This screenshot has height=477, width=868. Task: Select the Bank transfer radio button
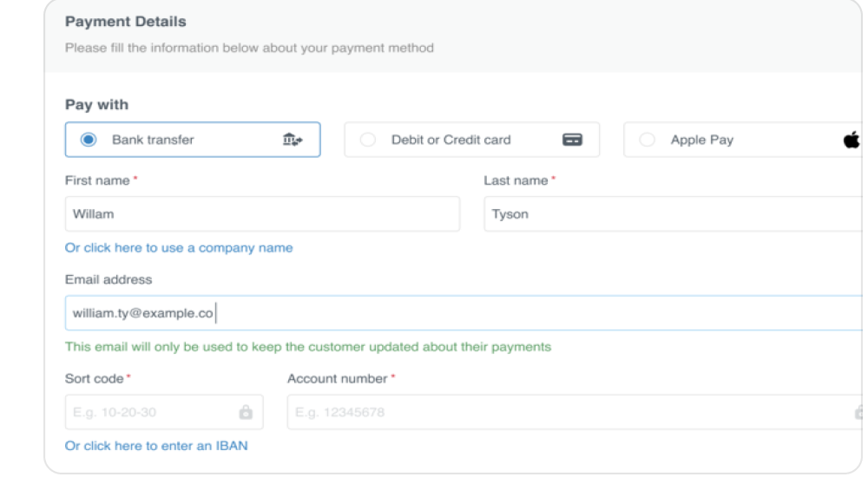(88, 140)
